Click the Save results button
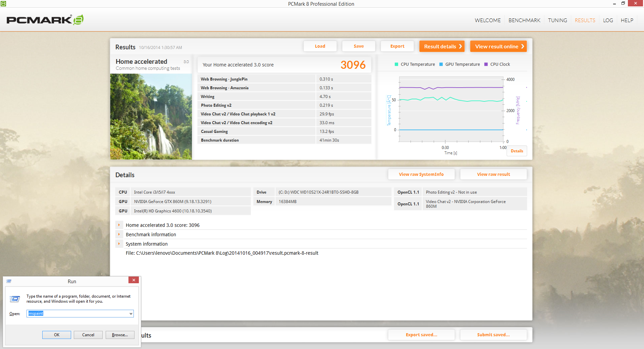Screen dimensions: 644x349 tap(359, 46)
